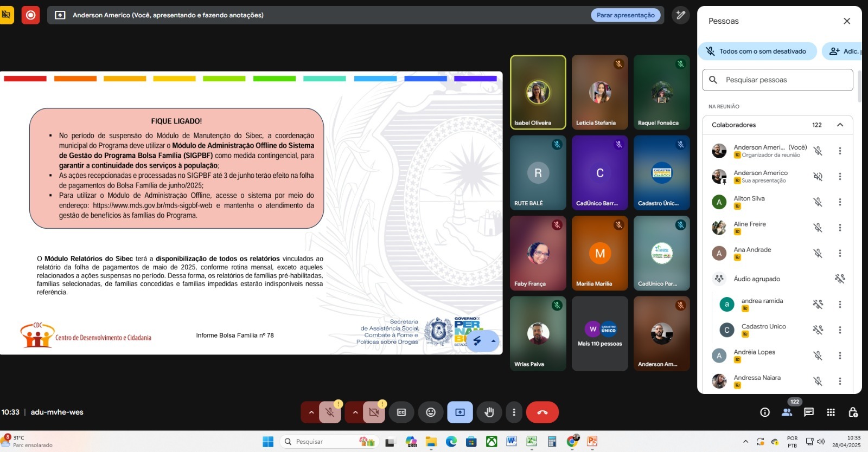Expand microphone audio settings arrow
Screen dimensions: 868x452
[x=311, y=412]
